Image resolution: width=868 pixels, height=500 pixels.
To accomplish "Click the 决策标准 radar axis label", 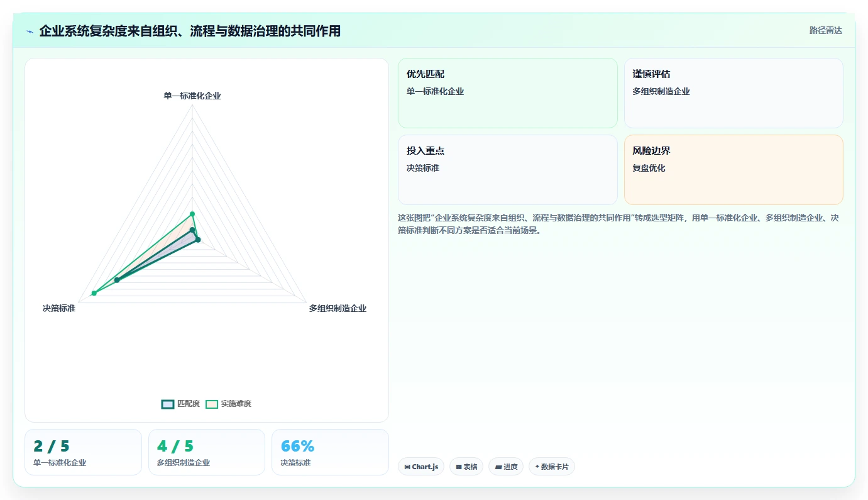I will 59,308.
